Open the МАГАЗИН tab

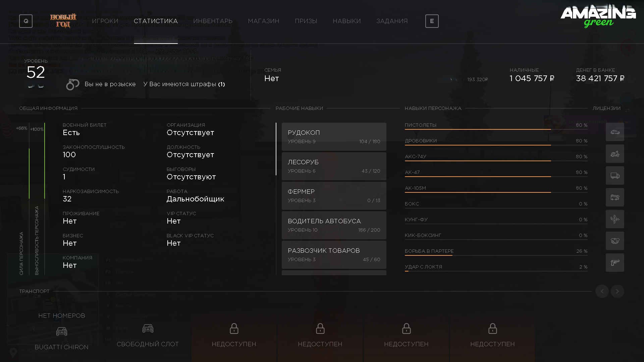pyautogui.click(x=263, y=21)
